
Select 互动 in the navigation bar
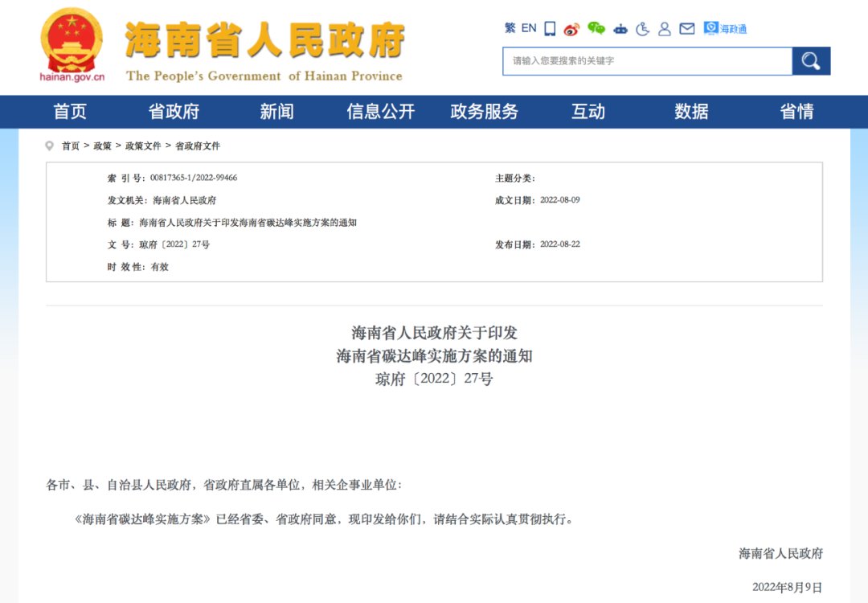click(x=588, y=112)
